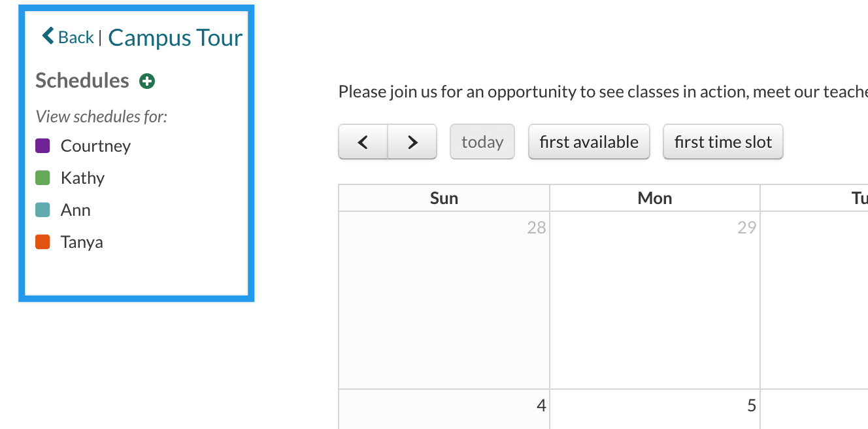Toggle Tanya's orange schedule swatch
Viewport: 868px width, 429px height.
pyautogui.click(x=42, y=242)
